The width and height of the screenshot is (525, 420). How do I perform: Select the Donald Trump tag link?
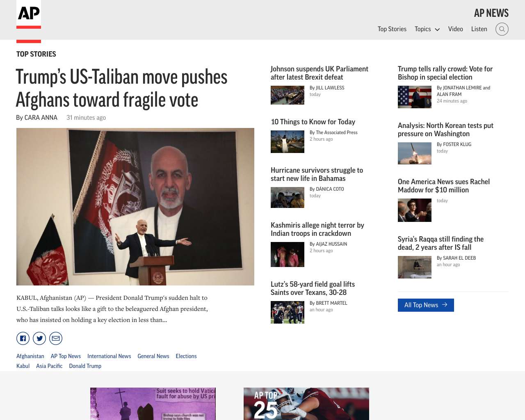85,366
